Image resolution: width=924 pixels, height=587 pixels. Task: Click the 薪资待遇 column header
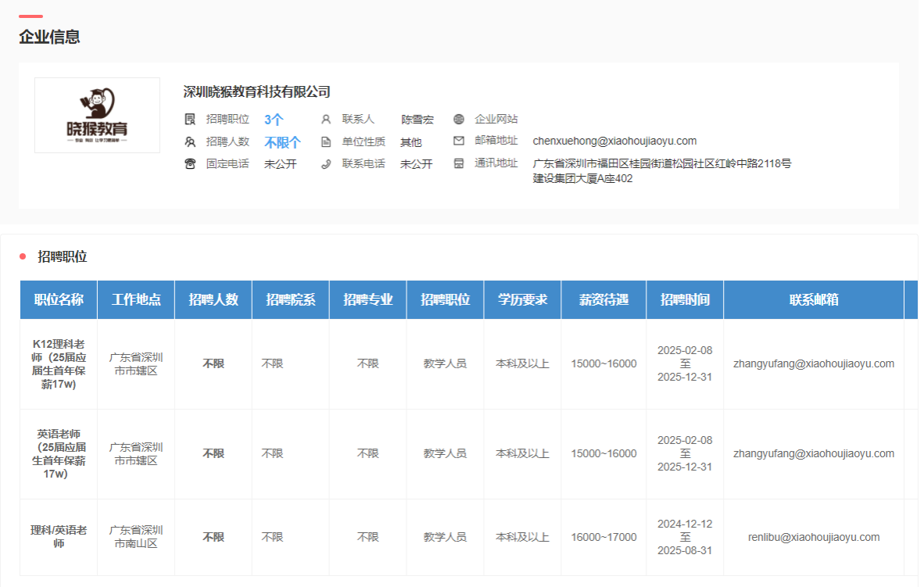click(x=603, y=300)
